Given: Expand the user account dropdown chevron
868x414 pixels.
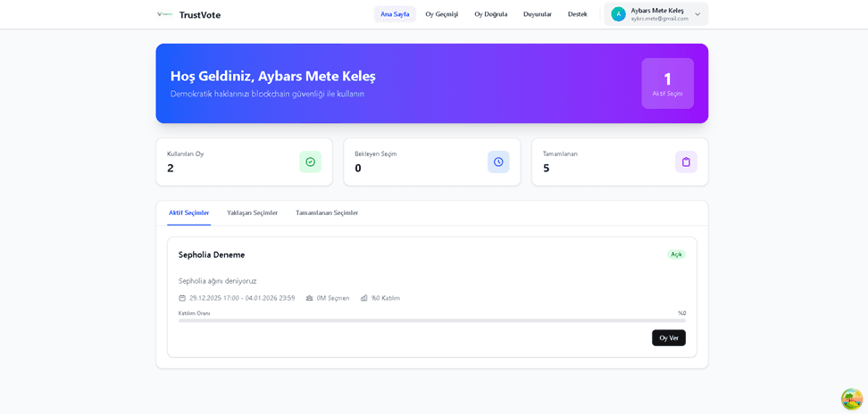Looking at the screenshot, I should click(x=697, y=14).
